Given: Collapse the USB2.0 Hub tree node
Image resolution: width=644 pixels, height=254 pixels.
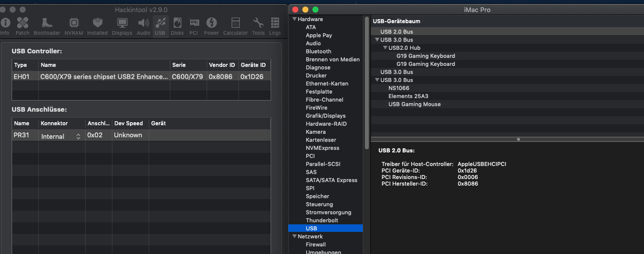Looking at the screenshot, I should 385,48.
